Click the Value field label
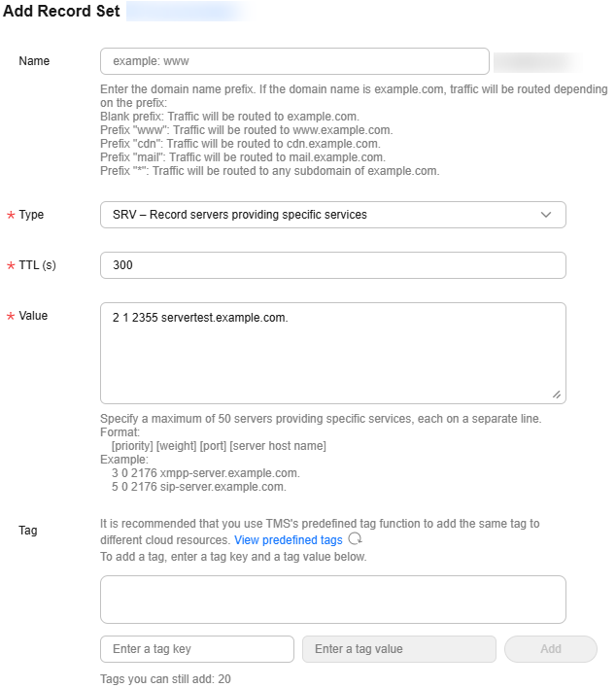 click(33, 316)
